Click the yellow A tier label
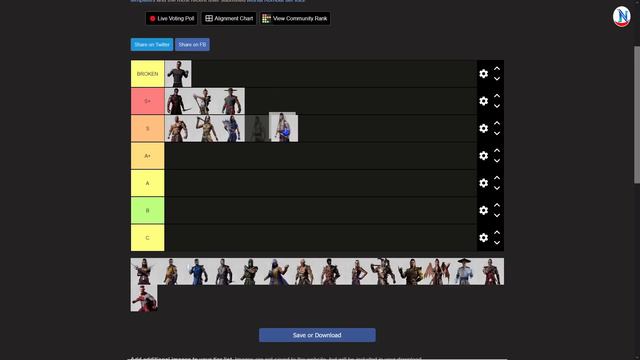This screenshot has width=640, height=360. (x=147, y=183)
